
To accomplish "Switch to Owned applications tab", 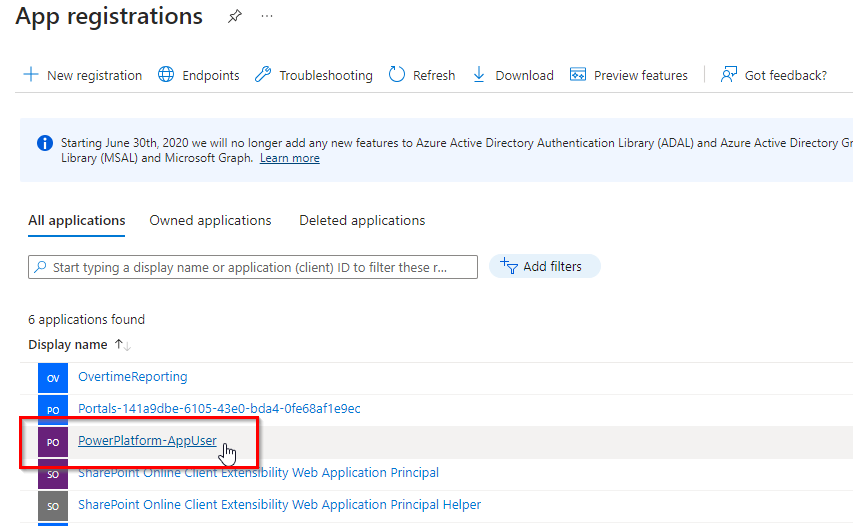I will click(210, 220).
